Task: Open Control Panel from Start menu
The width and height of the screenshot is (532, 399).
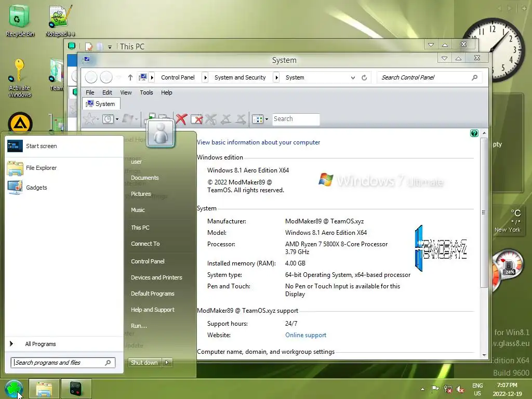Action: (x=148, y=261)
